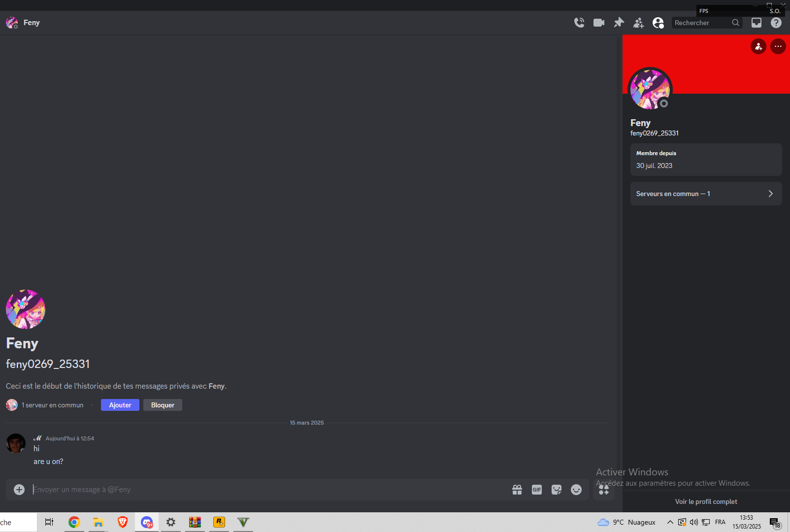The height and width of the screenshot is (532, 790).
Task: Open the sticker picker
Action: [x=557, y=490]
